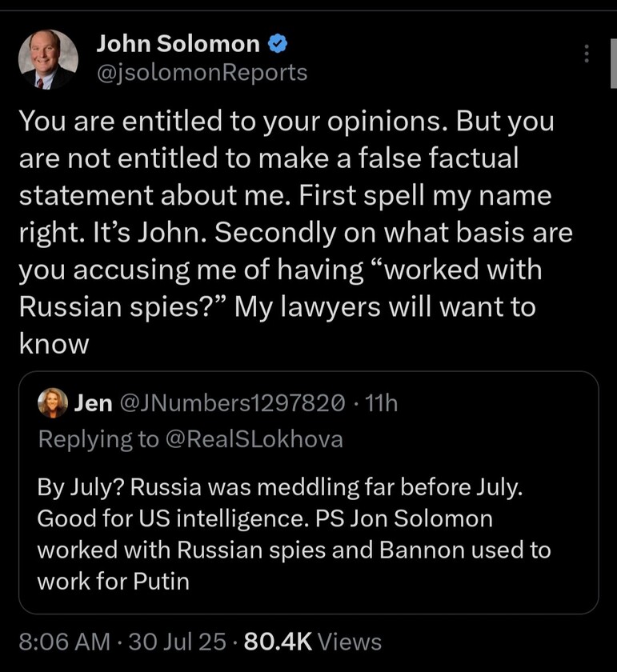The image size is (617, 672).
Task: Click the 'work for Putin' line in quote
Action: point(114,581)
